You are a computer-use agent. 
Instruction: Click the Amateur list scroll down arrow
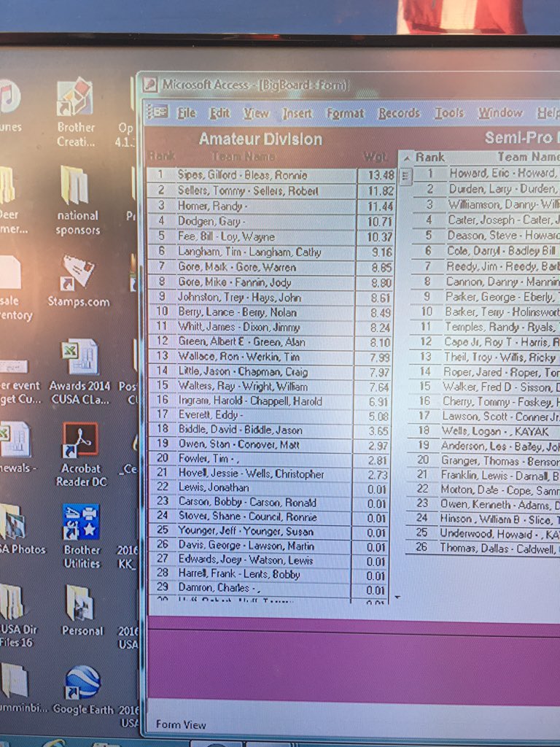pos(397,597)
